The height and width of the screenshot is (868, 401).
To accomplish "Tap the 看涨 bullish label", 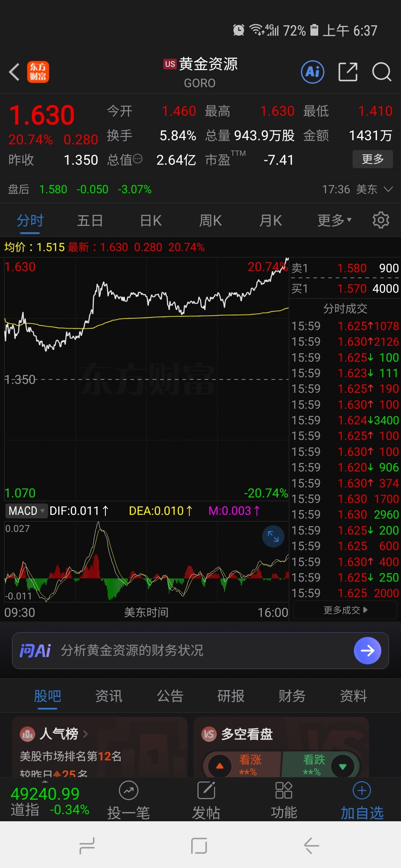I will (250, 759).
